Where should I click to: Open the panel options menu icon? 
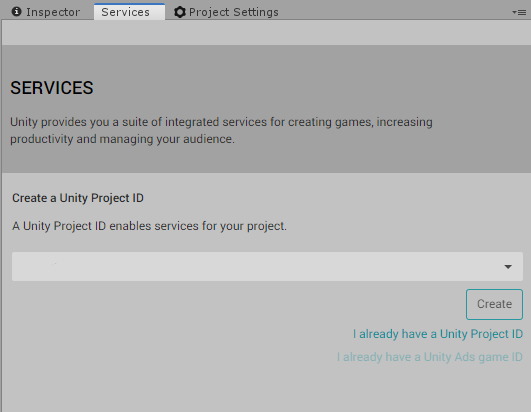coord(519,13)
